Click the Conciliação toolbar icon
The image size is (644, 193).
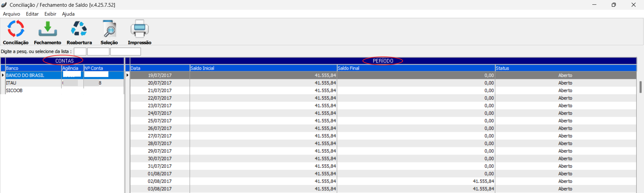pyautogui.click(x=15, y=29)
